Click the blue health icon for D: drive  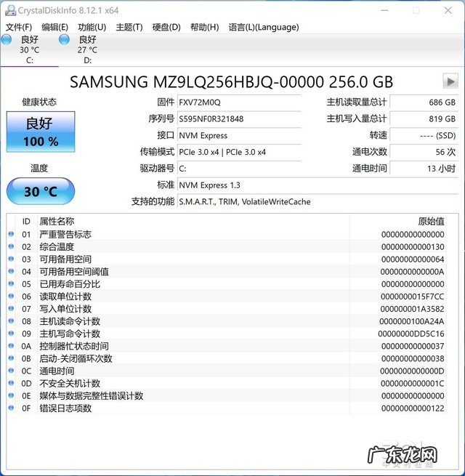tap(64, 39)
